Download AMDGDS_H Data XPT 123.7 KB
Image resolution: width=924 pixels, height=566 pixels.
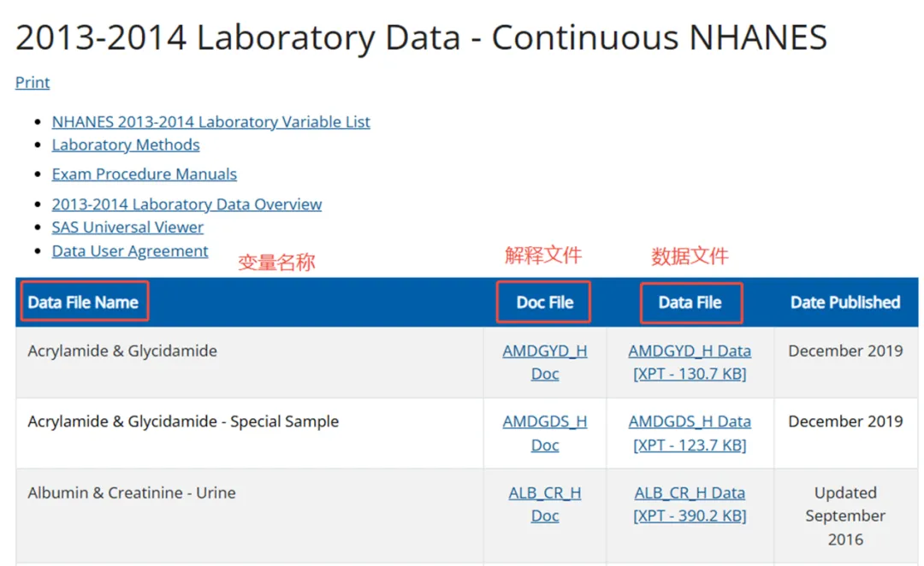pyautogui.click(x=690, y=433)
